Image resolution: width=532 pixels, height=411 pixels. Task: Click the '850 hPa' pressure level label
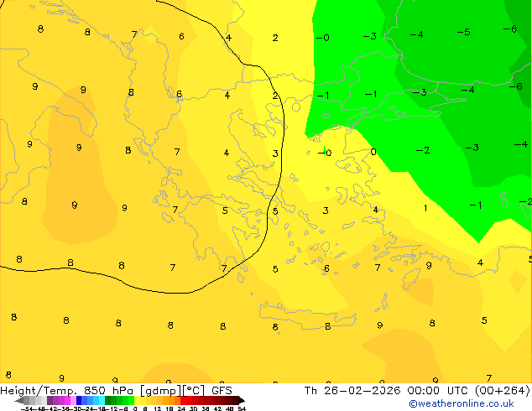108,391
